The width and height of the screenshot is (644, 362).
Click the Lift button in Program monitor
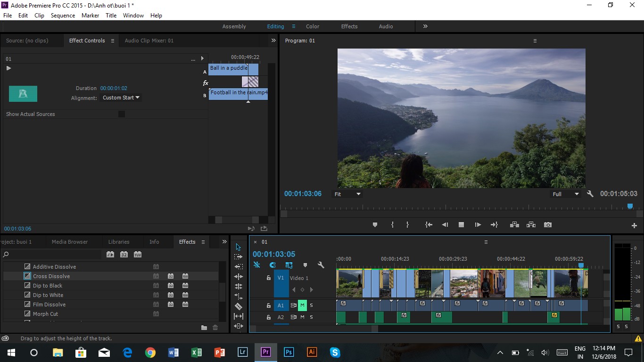(x=514, y=225)
